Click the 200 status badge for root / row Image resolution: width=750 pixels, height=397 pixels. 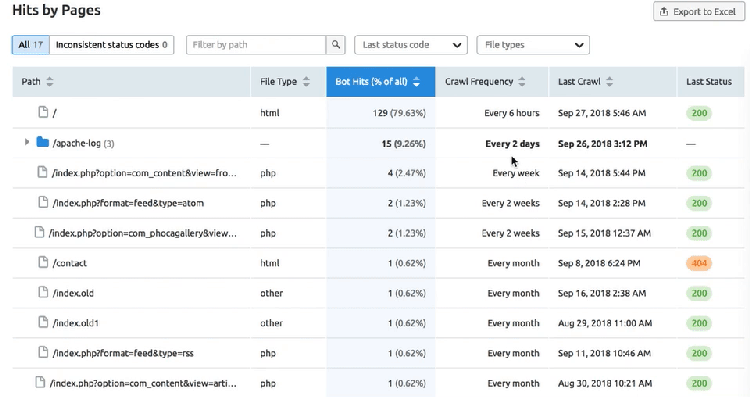coord(699,113)
